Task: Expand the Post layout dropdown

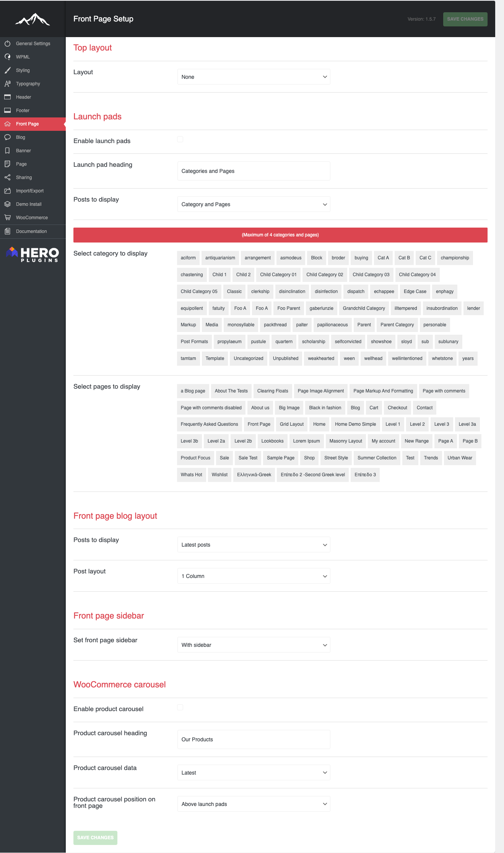Action: (254, 576)
